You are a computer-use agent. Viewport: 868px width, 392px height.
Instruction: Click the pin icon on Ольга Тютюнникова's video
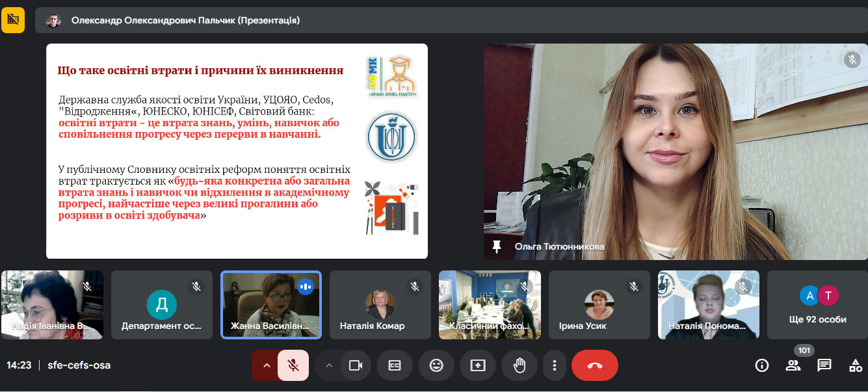497,246
